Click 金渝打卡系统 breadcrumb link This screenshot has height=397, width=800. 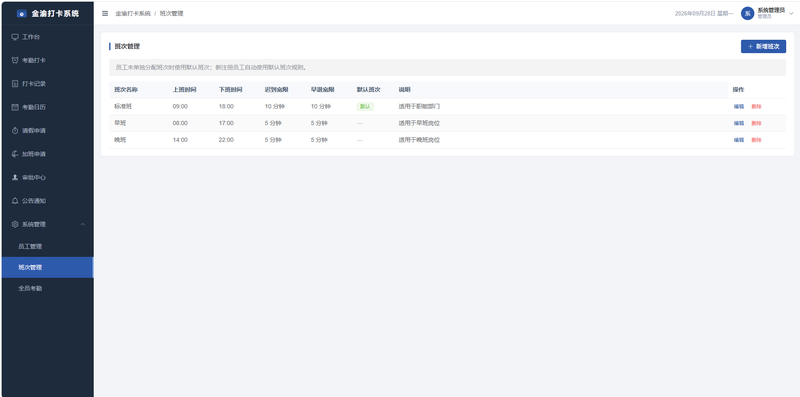coord(133,14)
